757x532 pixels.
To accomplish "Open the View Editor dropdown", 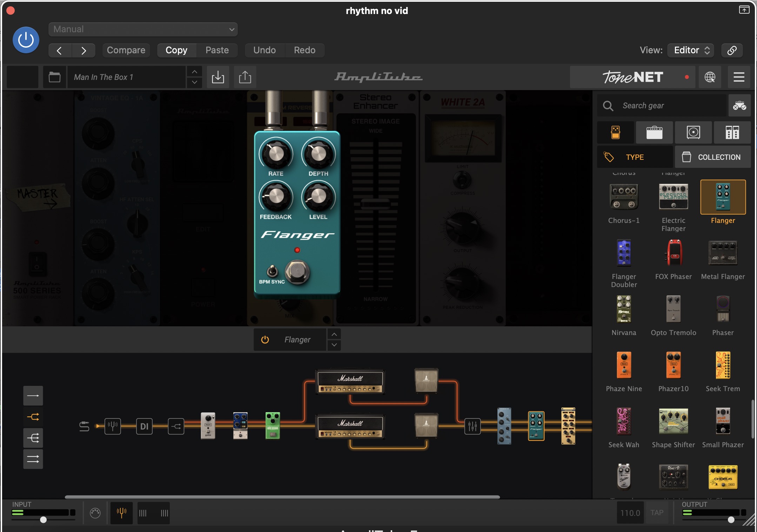I will 691,50.
